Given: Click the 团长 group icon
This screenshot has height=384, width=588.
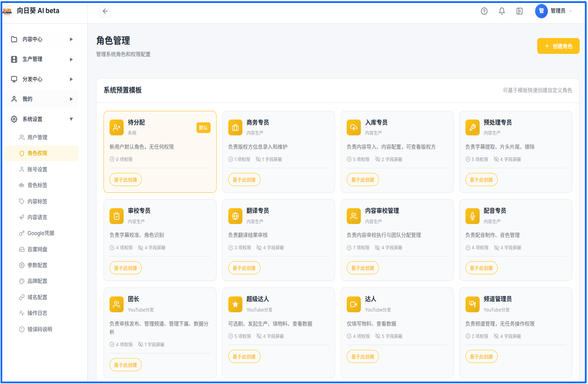Looking at the screenshot, I should pos(117,304).
